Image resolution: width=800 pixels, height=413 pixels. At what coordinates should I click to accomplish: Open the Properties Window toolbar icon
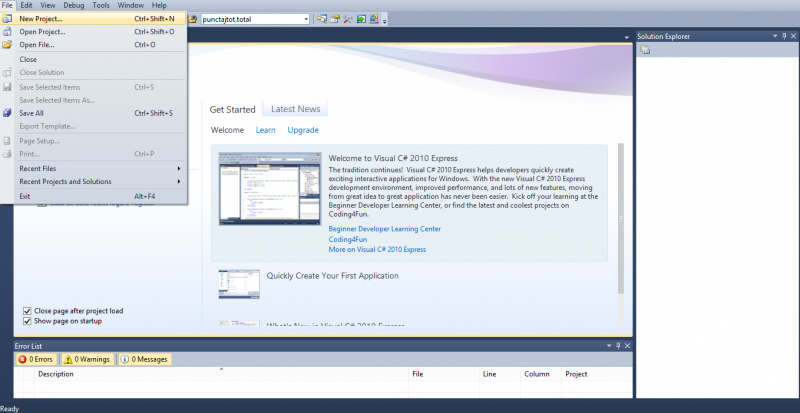335,19
